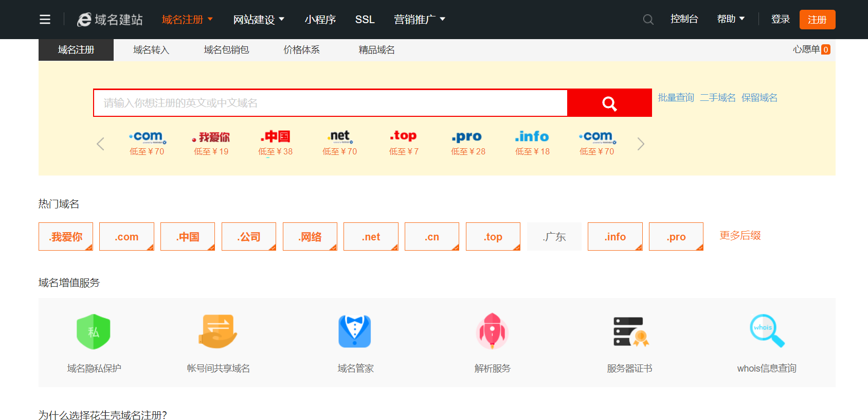
Task: Expand the 帮助 dropdown menu
Action: 731,19
